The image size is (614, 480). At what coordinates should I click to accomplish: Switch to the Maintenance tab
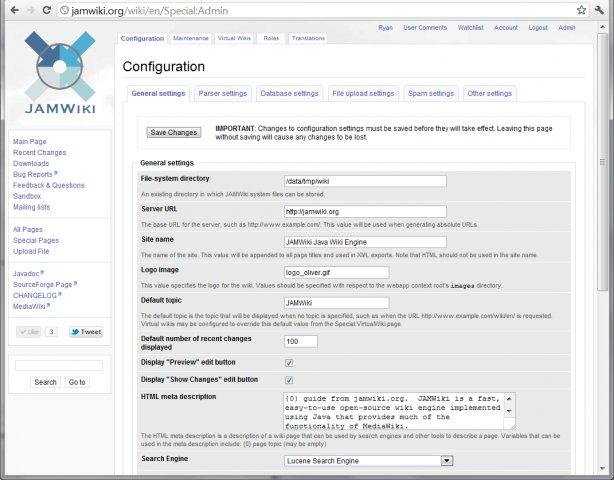point(191,38)
